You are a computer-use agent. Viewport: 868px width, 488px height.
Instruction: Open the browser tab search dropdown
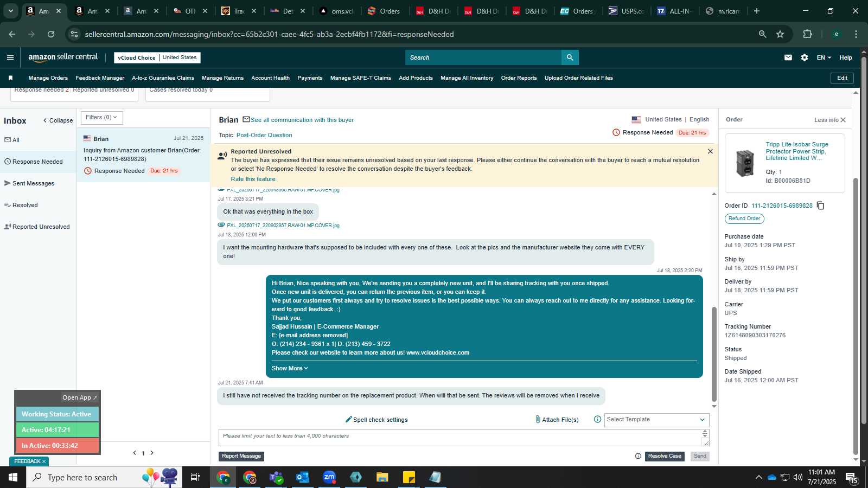10,11
